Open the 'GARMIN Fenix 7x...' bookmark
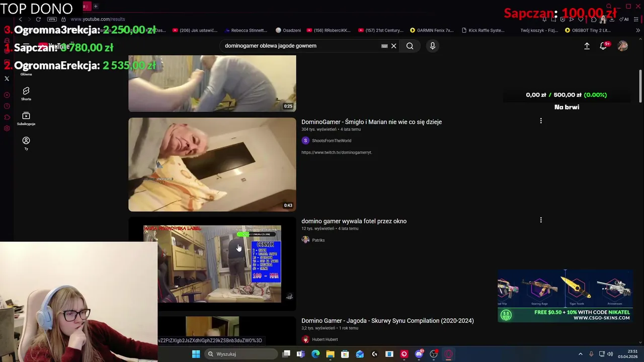Screen dimensions: 644x362 click(432, 30)
